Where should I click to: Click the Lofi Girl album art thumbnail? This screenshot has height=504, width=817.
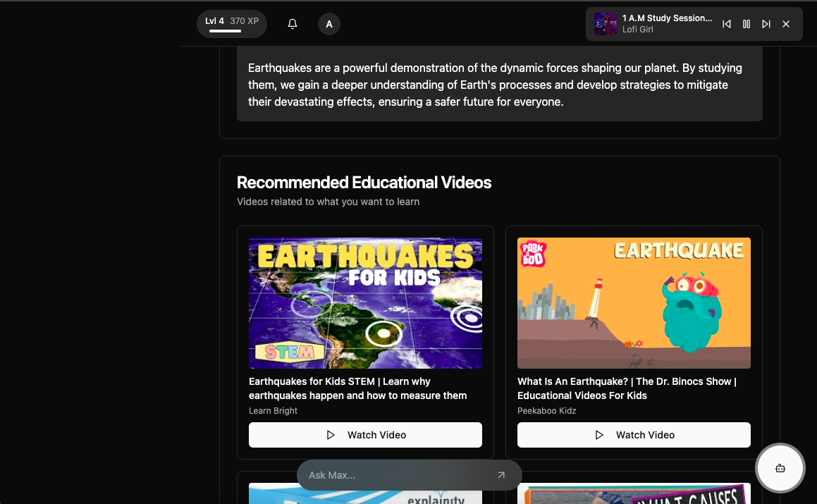point(605,24)
